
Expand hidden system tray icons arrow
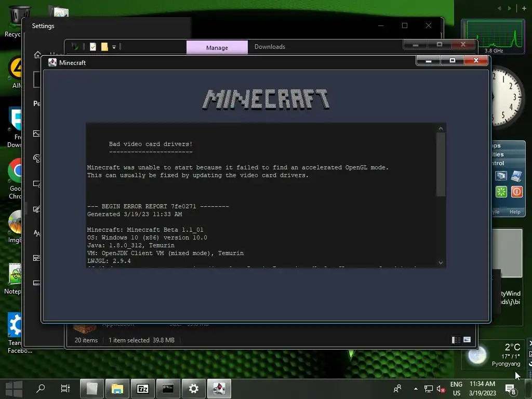[x=416, y=389]
